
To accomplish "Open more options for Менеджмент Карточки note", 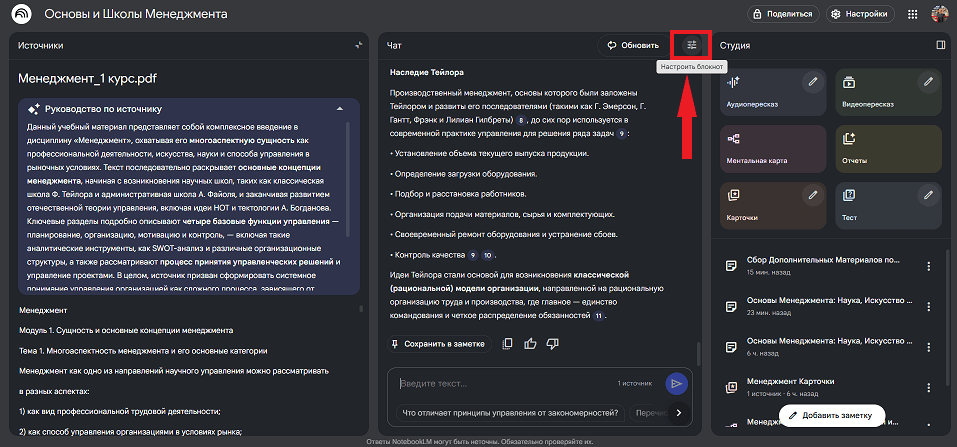I will click(929, 387).
